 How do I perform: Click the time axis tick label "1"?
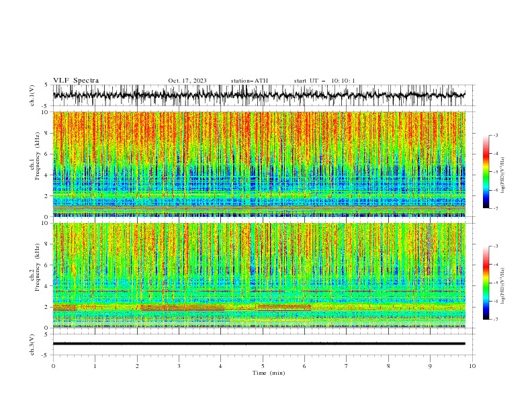tap(95, 366)
